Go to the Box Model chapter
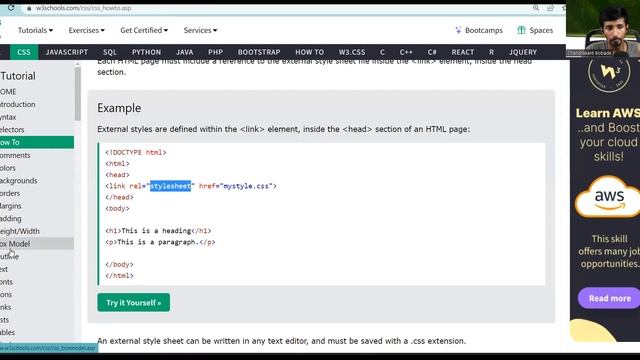 (x=37, y=244)
